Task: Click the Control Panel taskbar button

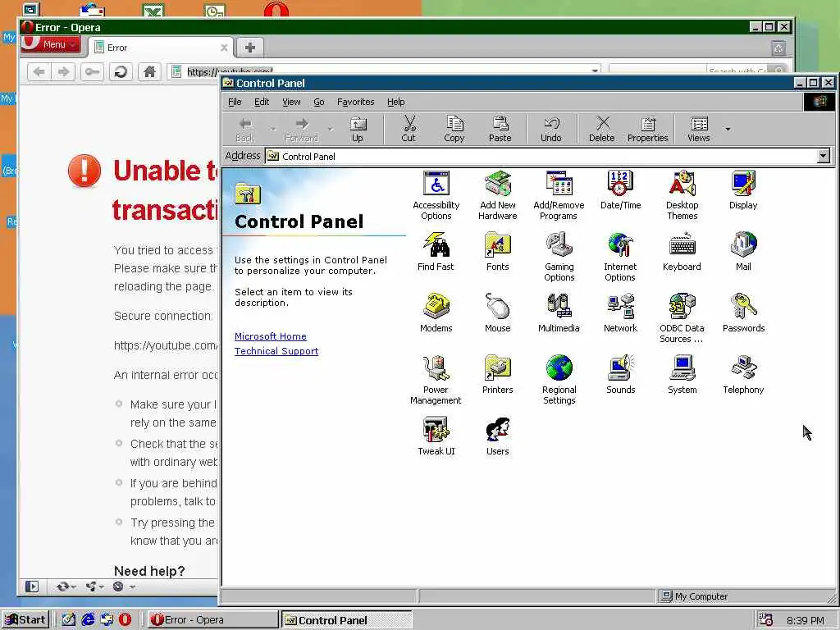Action: [347, 620]
